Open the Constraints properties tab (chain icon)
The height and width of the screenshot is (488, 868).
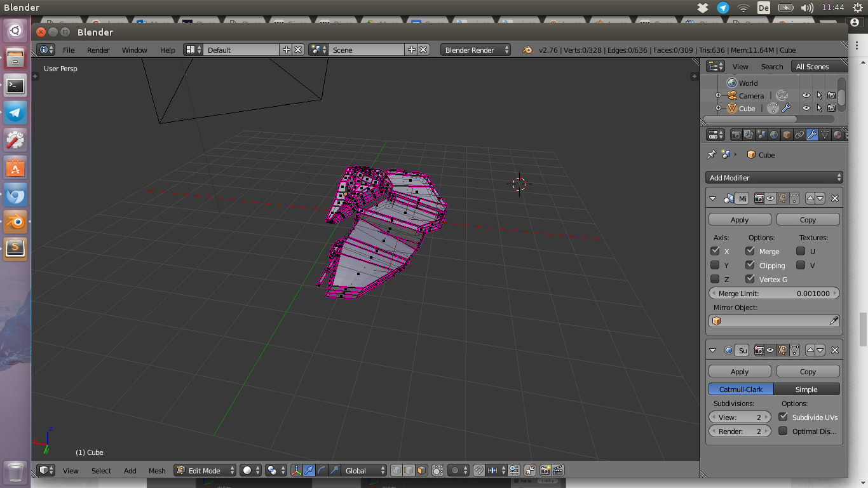pyautogui.click(x=799, y=135)
